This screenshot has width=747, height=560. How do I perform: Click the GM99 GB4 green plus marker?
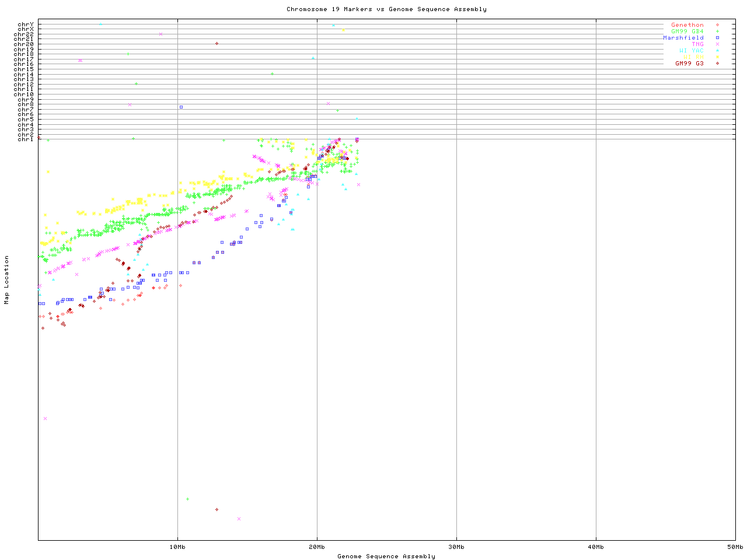coord(717,32)
